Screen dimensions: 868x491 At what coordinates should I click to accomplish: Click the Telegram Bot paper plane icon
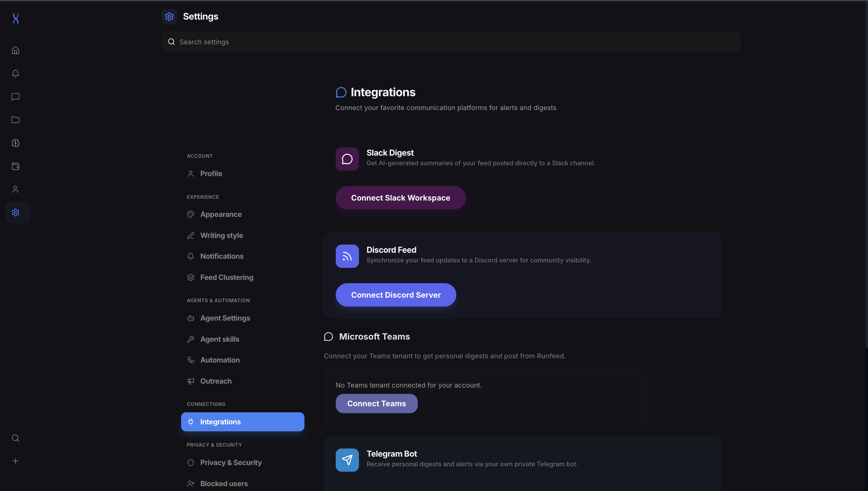[x=347, y=460]
